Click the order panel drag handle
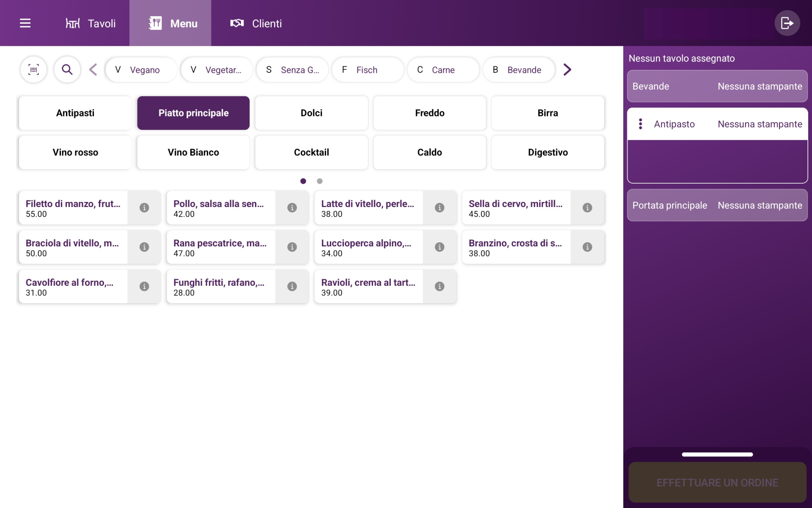The image size is (812, 508). coord(717,455)
